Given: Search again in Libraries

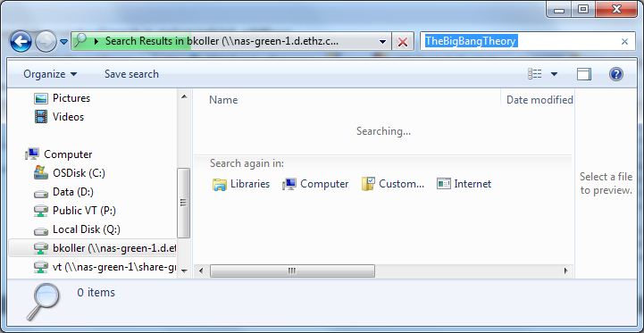Looking at the screenshot, I should coord(241,184).
